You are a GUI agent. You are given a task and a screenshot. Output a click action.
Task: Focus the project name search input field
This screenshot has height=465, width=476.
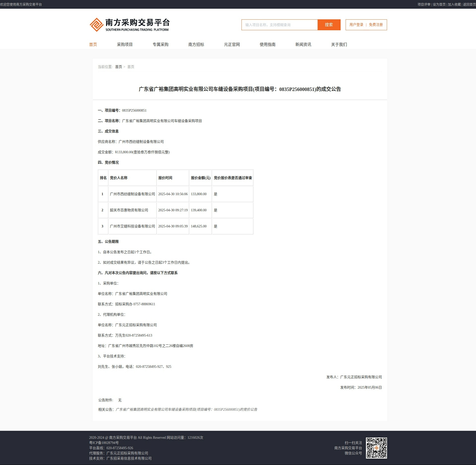click(x=279, y=25)
